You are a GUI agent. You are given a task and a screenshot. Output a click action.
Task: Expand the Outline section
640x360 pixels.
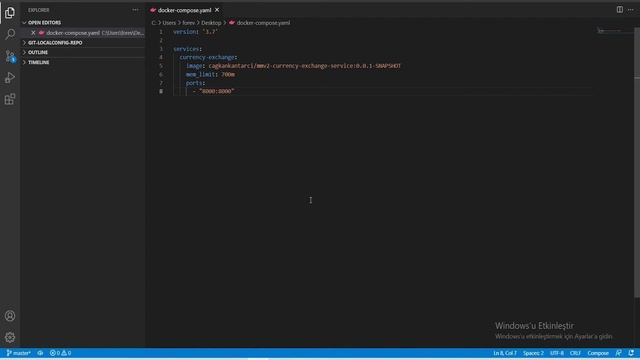(x=38, y=53)
